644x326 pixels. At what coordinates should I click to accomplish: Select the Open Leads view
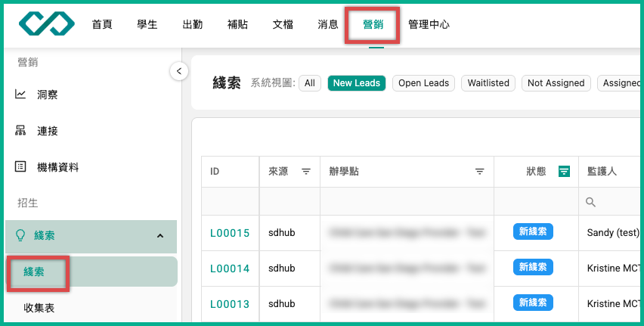click(x=423, y=83)
